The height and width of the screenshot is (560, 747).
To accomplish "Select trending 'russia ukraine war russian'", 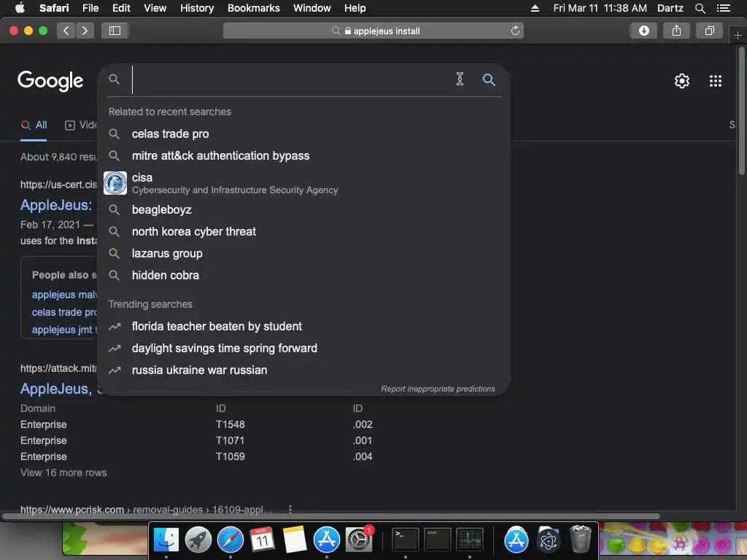I will (304, 370).
